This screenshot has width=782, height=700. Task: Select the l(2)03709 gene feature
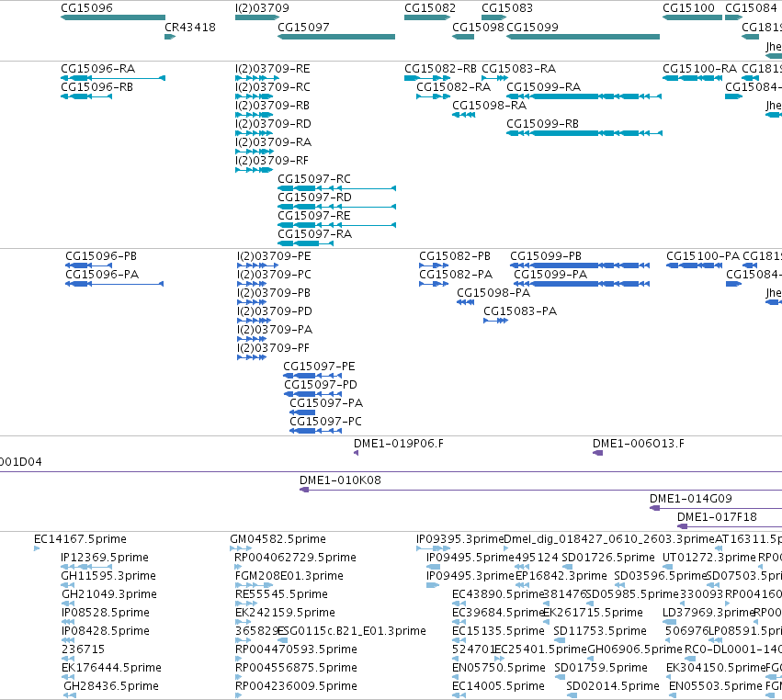click(x=257, y=17)
